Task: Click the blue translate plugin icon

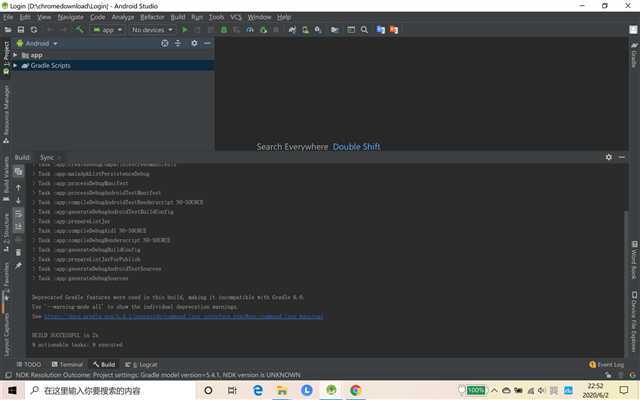Action: click(x=381, y=30)
